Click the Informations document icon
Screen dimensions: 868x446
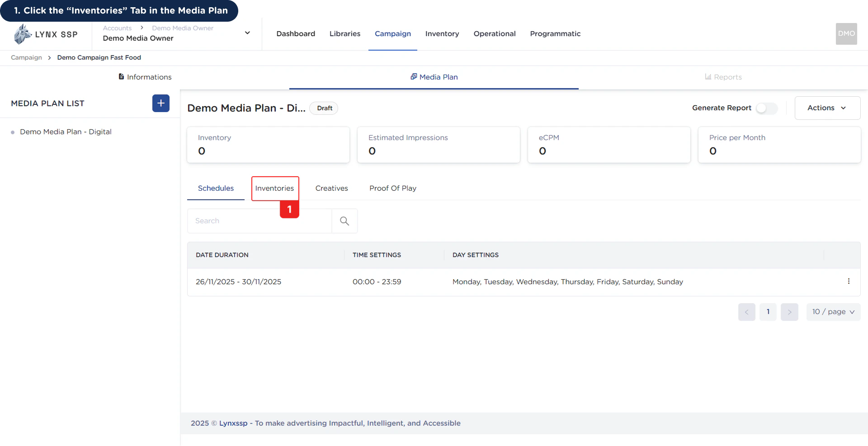pyautogui.click(x=121, y=77)
